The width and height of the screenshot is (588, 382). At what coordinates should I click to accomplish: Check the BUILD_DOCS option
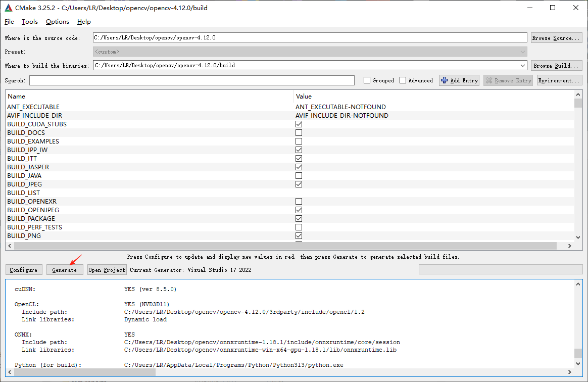tap(299, 133)
